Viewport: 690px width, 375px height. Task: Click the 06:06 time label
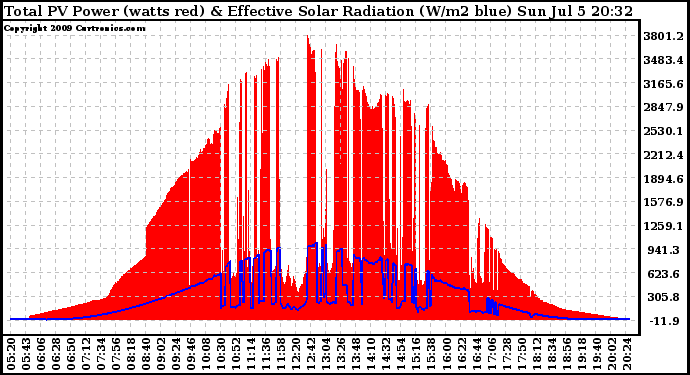coord(41,354)
